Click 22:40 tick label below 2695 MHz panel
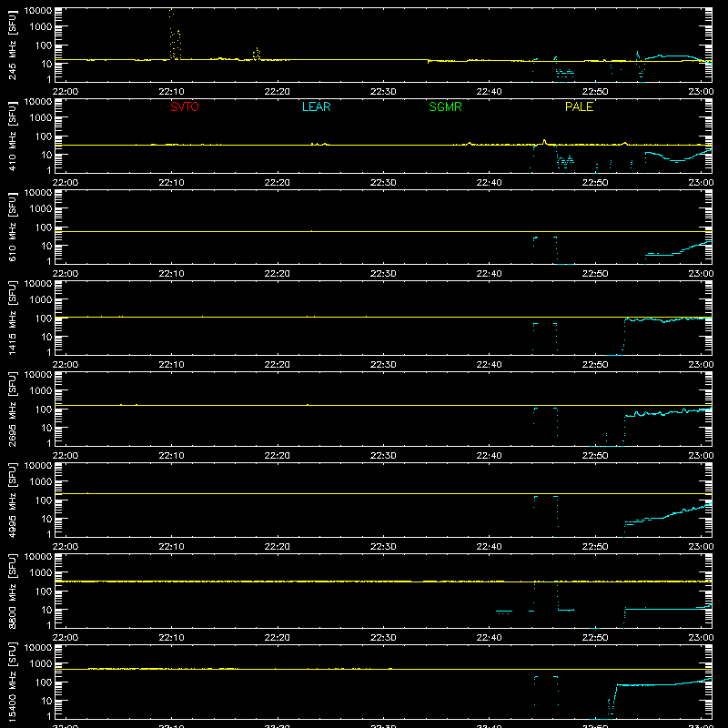 [x=489, y=456]
